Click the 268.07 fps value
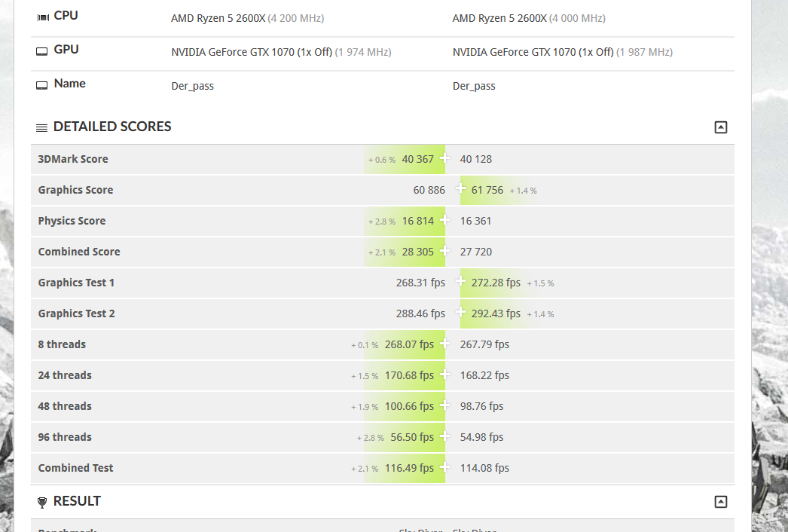Image resolution: width=788 pixels, height=532 pixels. 409,344
